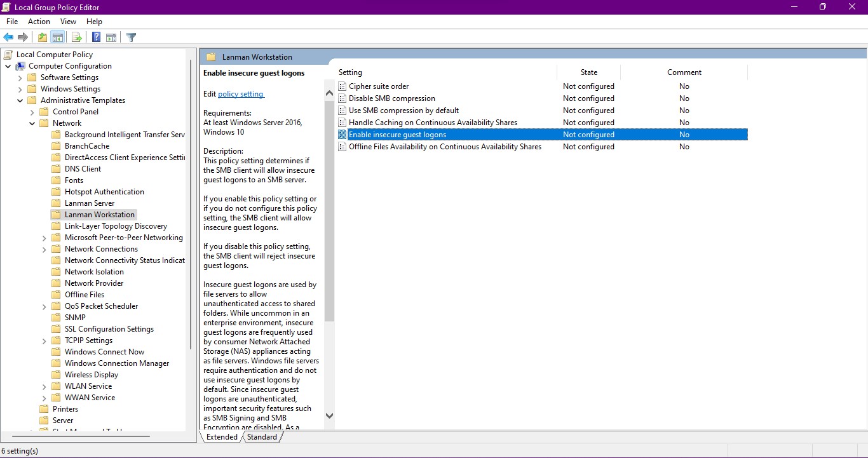Click the description pane scroll down arrow

[x=329, y=415]
